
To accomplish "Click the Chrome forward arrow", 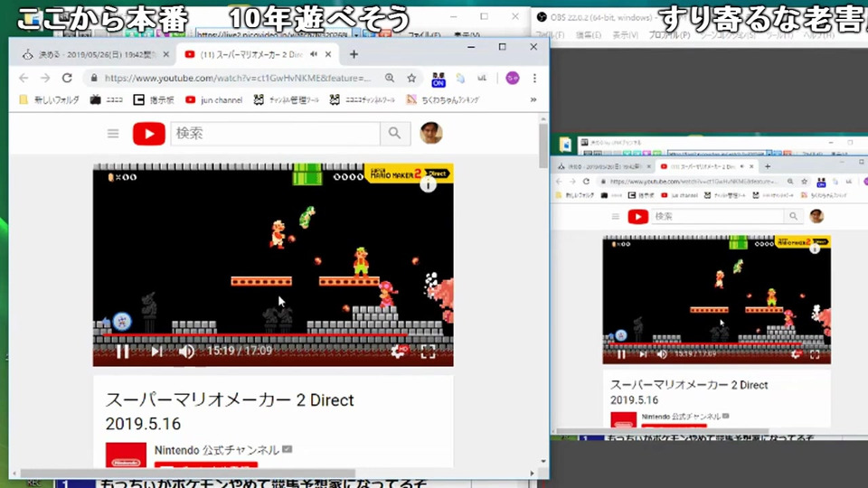I will 45,78.
